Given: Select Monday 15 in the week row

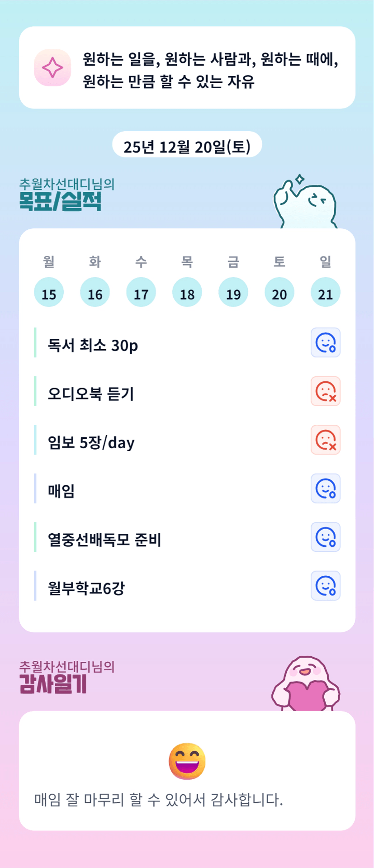Looking at the screenshot, I should 49,292.
